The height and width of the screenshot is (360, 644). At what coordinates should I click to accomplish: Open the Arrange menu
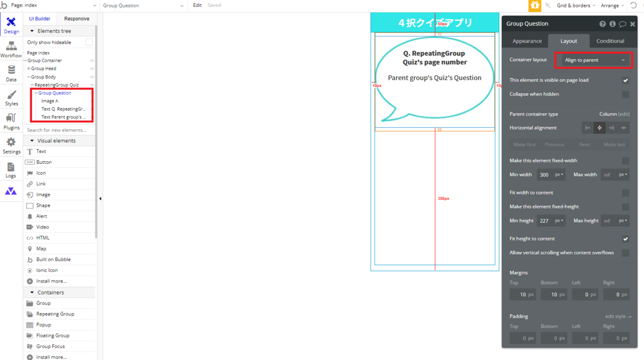click(612, 5)
